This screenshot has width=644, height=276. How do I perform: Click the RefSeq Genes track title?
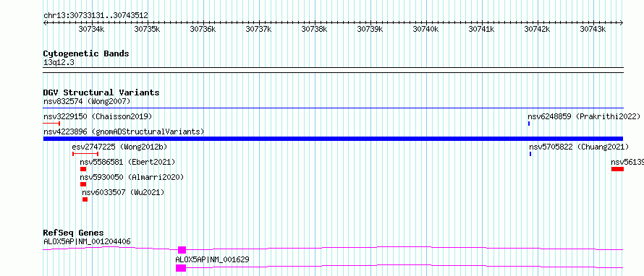pos(74,233)
